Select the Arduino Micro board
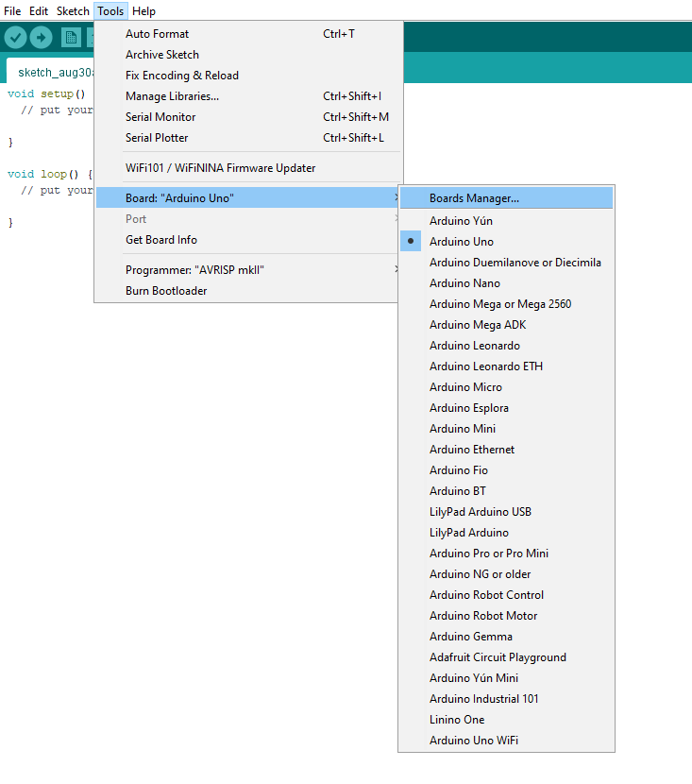This screenshot has width=692, height=784. click(x=507, y=387)
